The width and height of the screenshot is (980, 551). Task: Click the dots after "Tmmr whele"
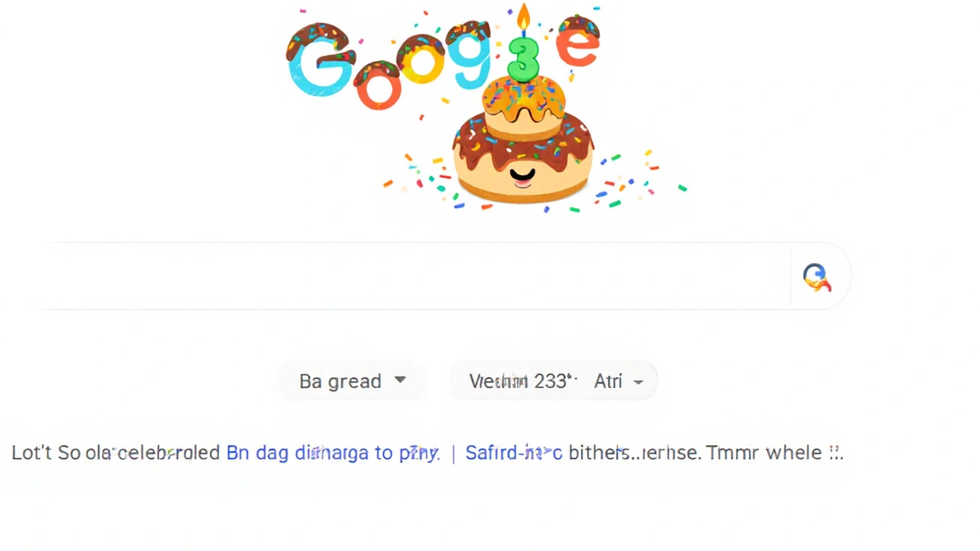coord(836,453)
